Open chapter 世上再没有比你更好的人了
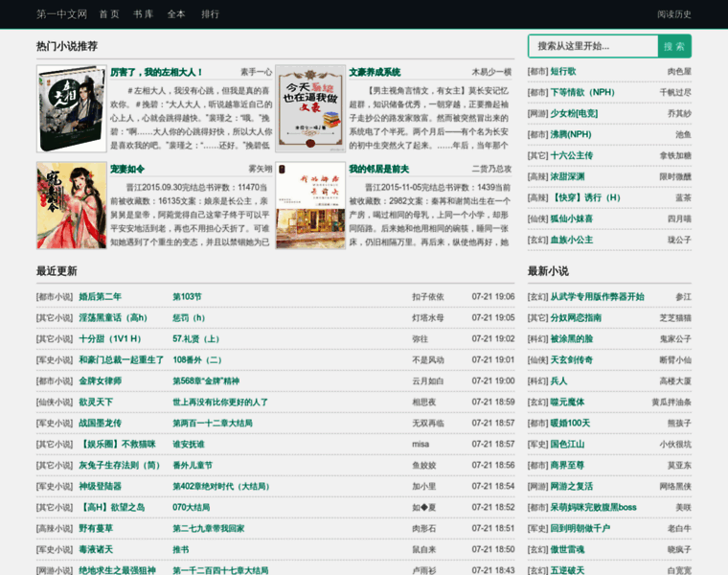This screenshot has height=575, width=728. pyautogui.click(x=220, y=402)
